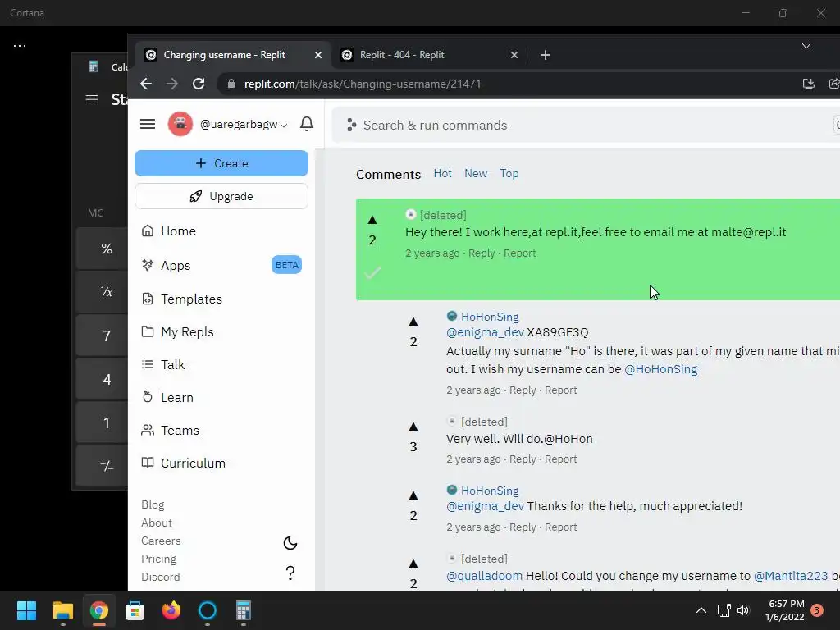Open the Discord footer link

160,577
